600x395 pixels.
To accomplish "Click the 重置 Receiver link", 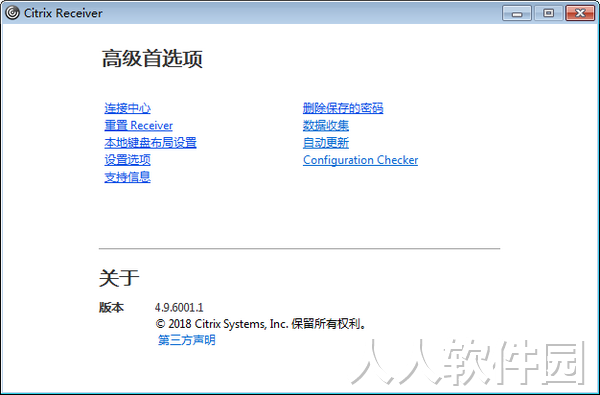I will [139, 126].
